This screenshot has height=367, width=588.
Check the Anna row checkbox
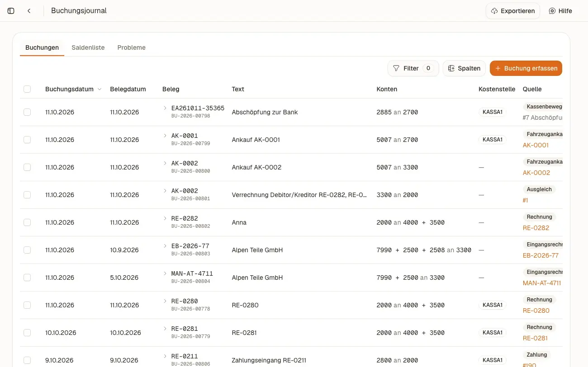tap(27, 222)
